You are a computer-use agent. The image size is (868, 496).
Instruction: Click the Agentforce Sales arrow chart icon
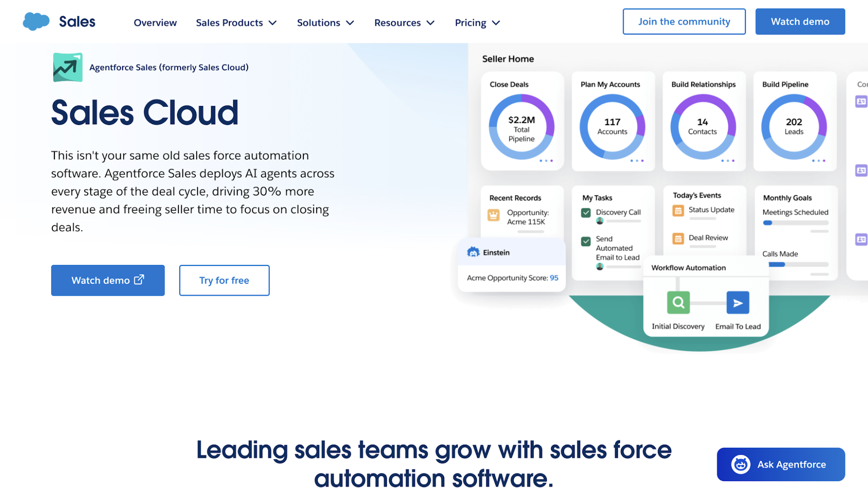68,67
